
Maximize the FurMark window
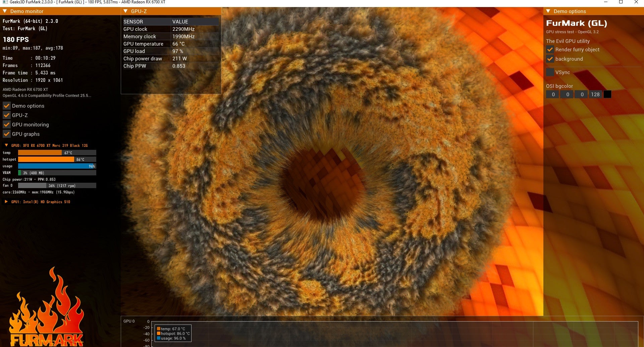click(621, 2)
